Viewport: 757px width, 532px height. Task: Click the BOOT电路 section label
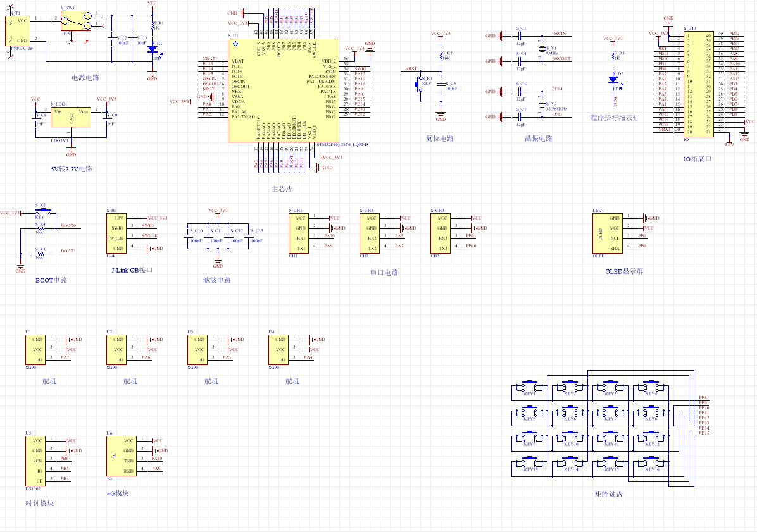[51, 280]
